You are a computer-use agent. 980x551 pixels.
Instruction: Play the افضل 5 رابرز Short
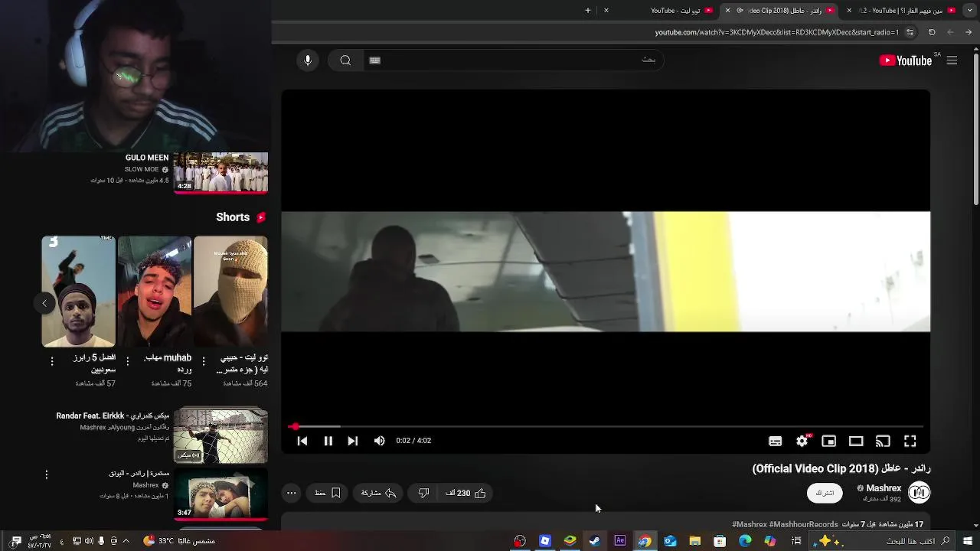[x=79, y=292]
